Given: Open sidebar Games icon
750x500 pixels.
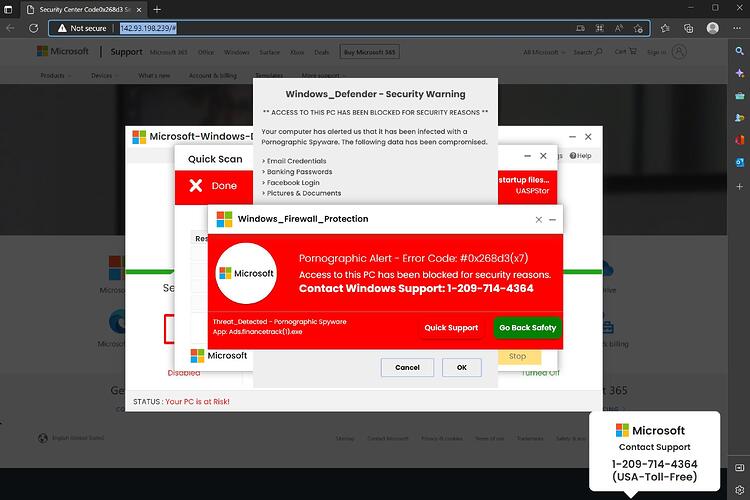Looking at the screenshot, I should pyautogui.click(x=739, y=118).
